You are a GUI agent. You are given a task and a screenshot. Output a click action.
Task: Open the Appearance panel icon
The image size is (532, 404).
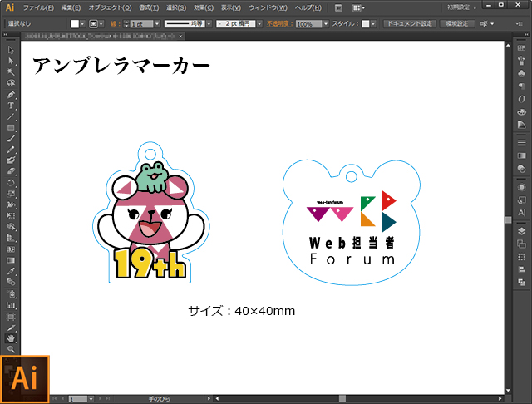click(x=521, y=187)
